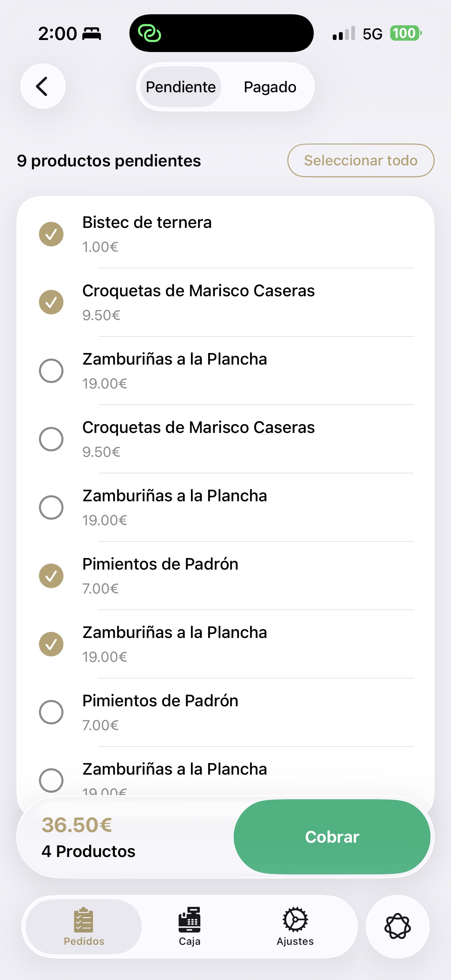Uncheck the selected Zamburiñas a la Plancha
This screenshot has width=451, height=980.
(51, 644)
